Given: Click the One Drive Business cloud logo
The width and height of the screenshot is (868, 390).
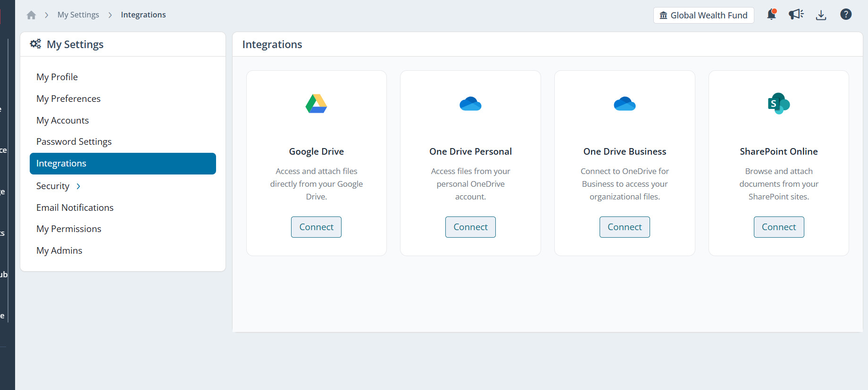Looking at the screenshot, I should (625, 104).
